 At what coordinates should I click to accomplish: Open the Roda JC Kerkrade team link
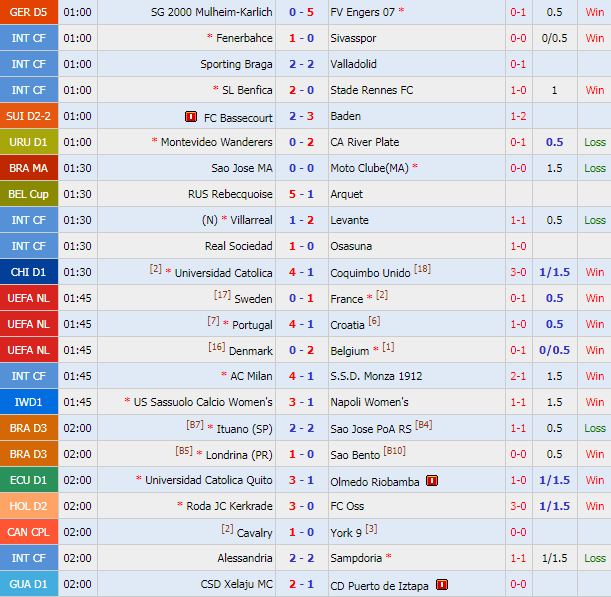(229, 506)
